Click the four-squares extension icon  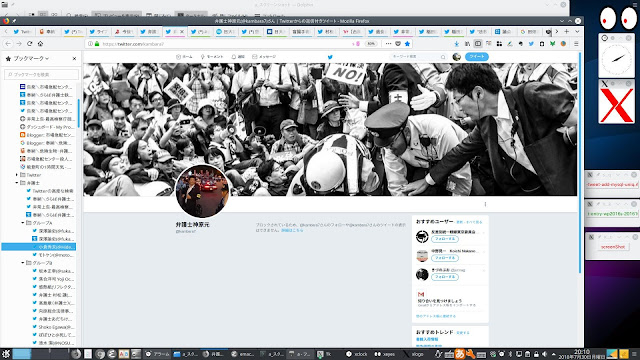(x=499, y=44)
